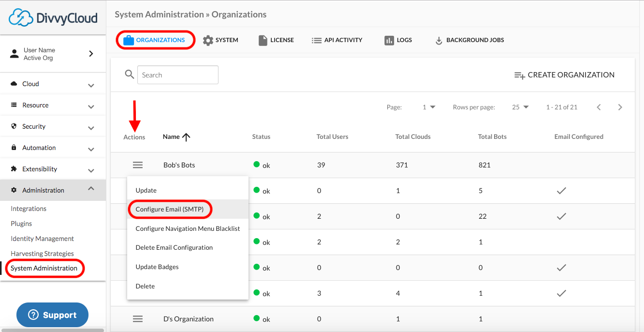Sort by the Name column header

171,137
